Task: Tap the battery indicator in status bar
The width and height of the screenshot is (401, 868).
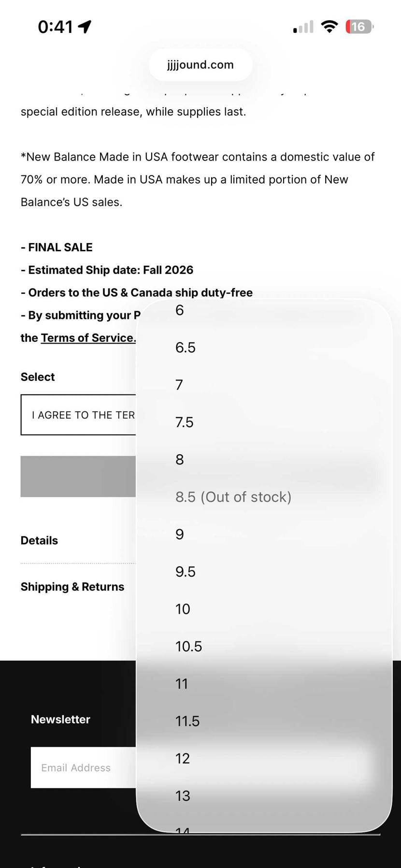Action: click(x=359, y=27)
